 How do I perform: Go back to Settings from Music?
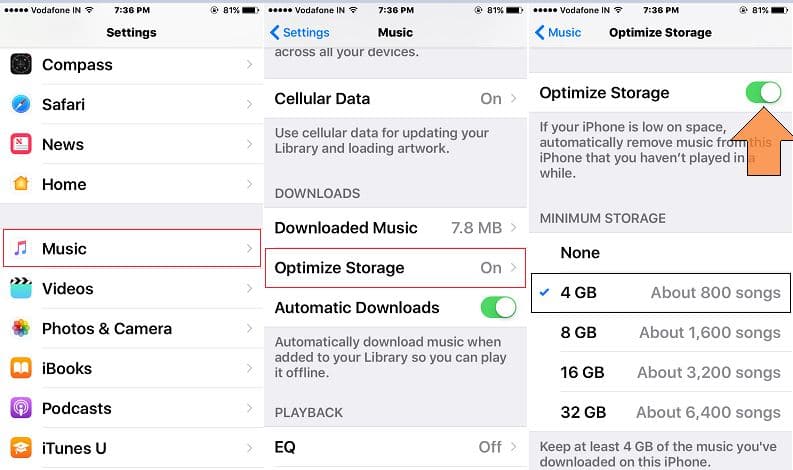299,32
